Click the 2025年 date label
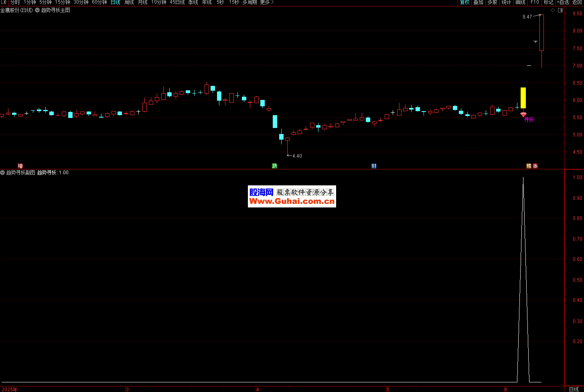584x392 pixels. point(9,389)
